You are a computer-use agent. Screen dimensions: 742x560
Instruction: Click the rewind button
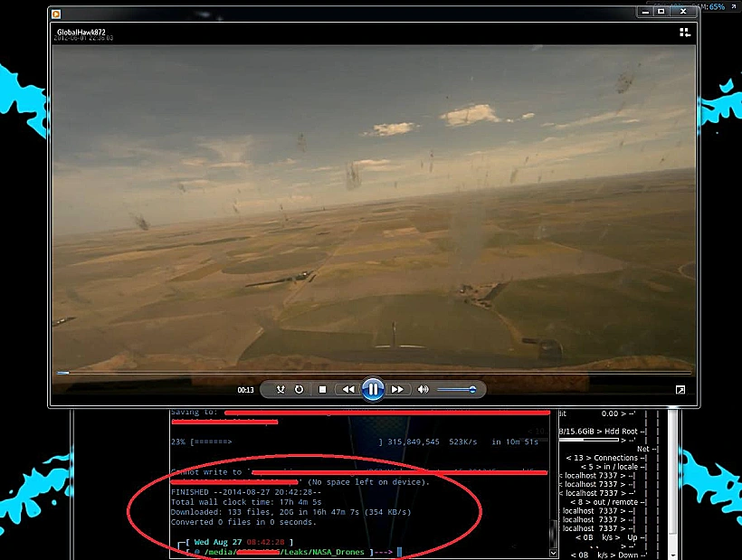point(347,390)
